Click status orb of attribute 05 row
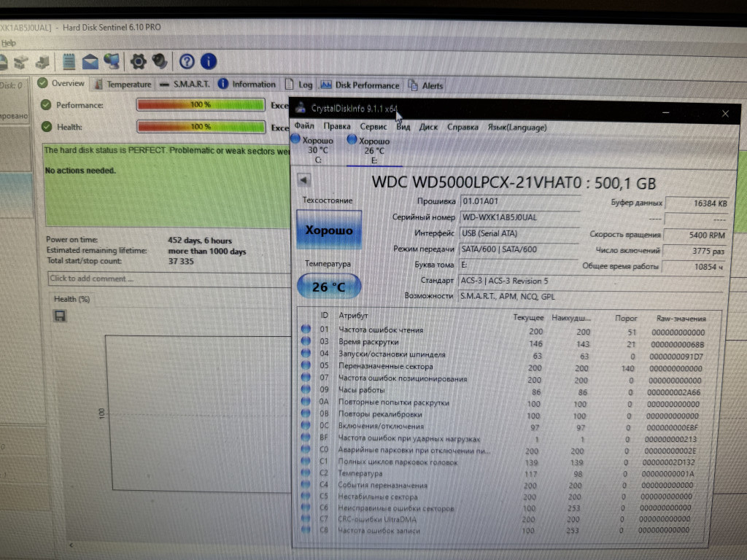The height and width of the screenshot is (560, 747). [306, 365]
